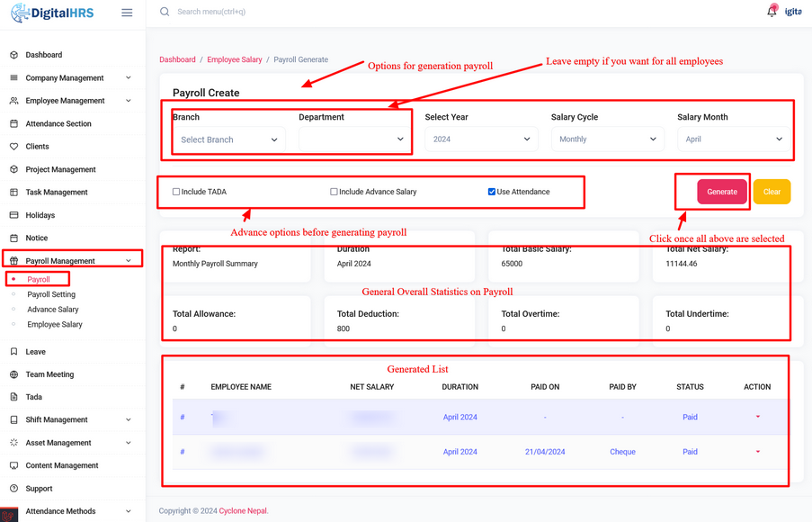Open Support via its question icon
The height and width of the screenshot is (522, 812).
13,489
